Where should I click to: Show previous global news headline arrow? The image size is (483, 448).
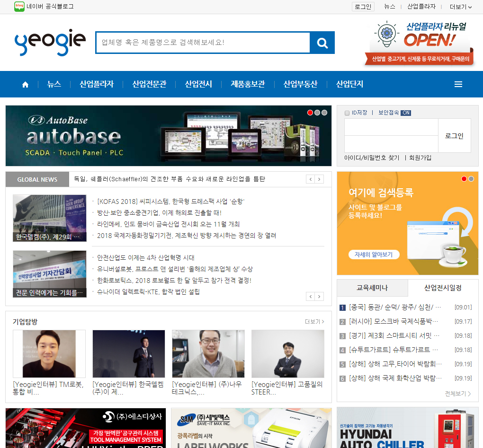coord(310,179)
